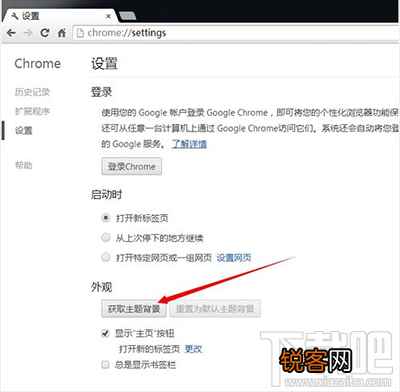Select 从上次停下的地方继续 radio option
This screenshot has height=392, width=400.
pos(106,238)
